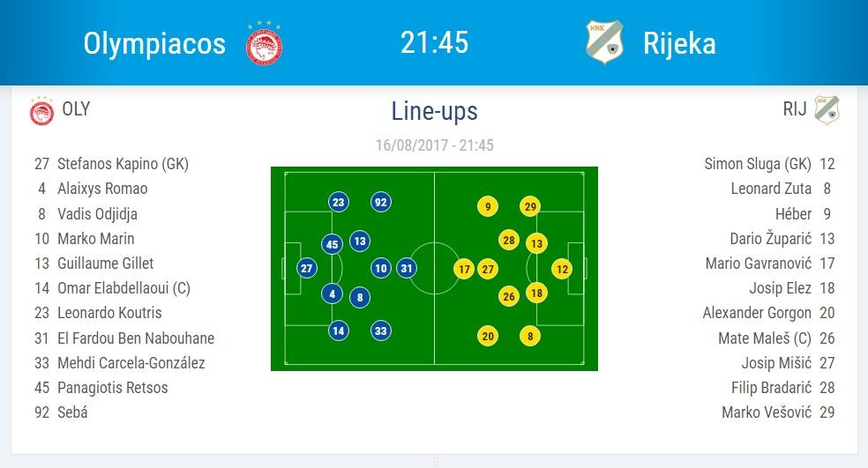
Task: Click the small Rijeka logo beside RIJ
Action: click(827, 109)
